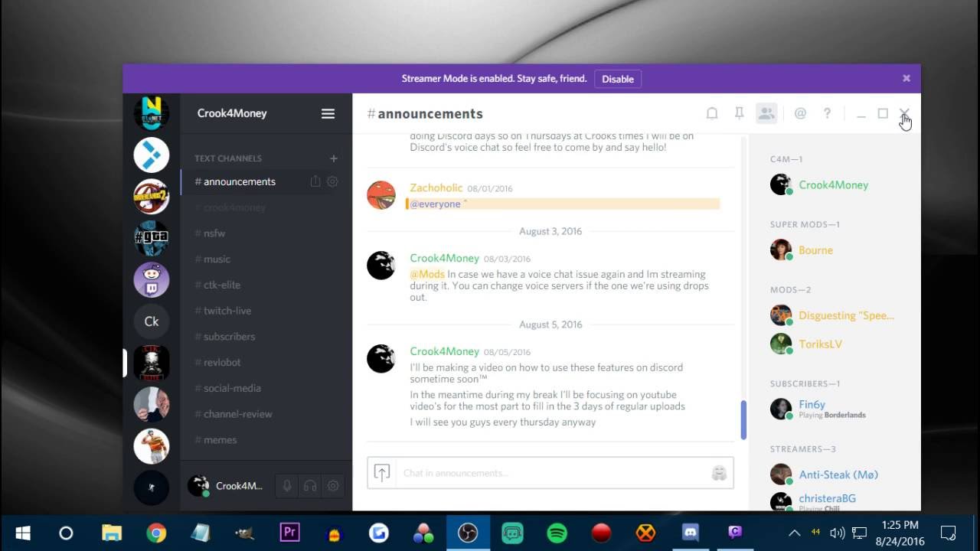Image resolution: width=980 pixels, height=551 pixels.
Task: Open the Reddit Twitch server icon
Action: pos(151,279)
